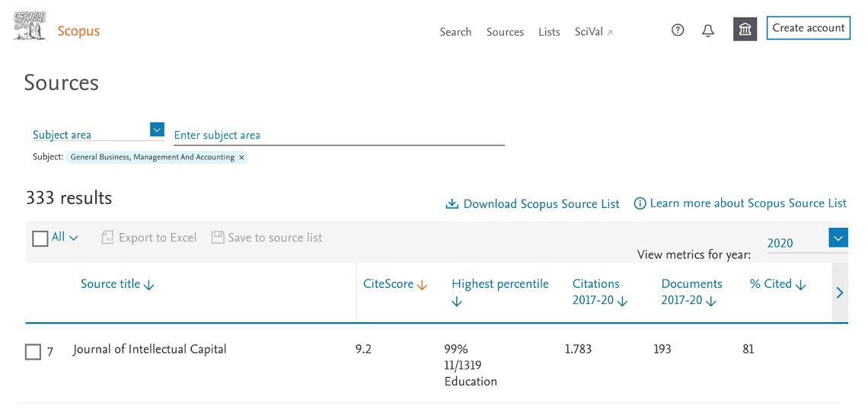The image size is (868, 419).
Task: Click the CiteScore value 9.2
Action: 363,349
